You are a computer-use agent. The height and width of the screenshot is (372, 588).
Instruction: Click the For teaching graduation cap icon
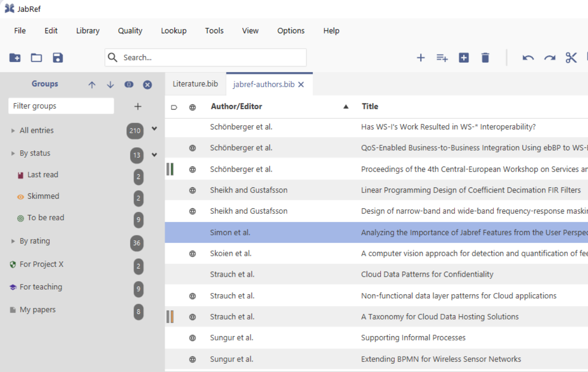[13, 287]
